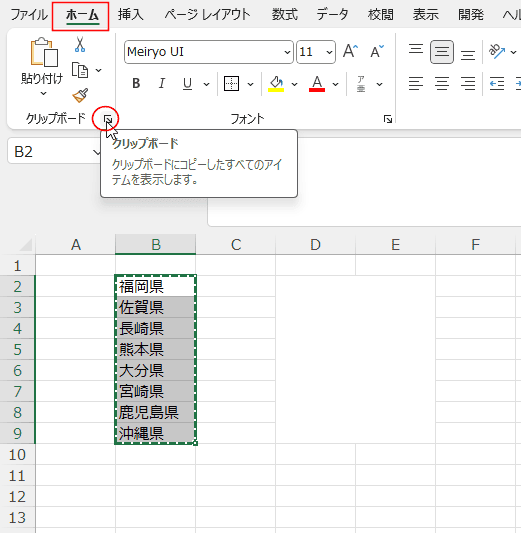Click the Cut scissors icon
521x533 pixels.
[80, 45]
